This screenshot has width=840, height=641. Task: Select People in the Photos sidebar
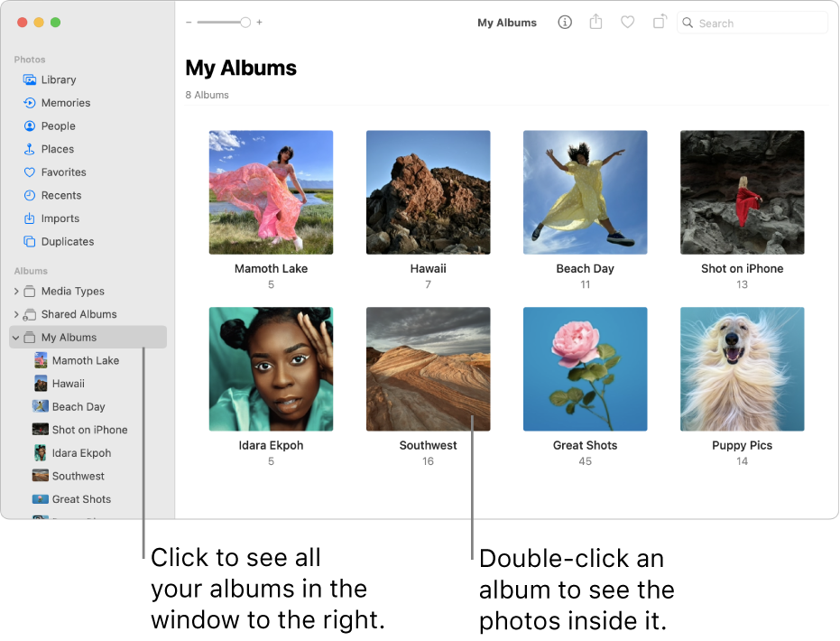[x=54, y=125]
